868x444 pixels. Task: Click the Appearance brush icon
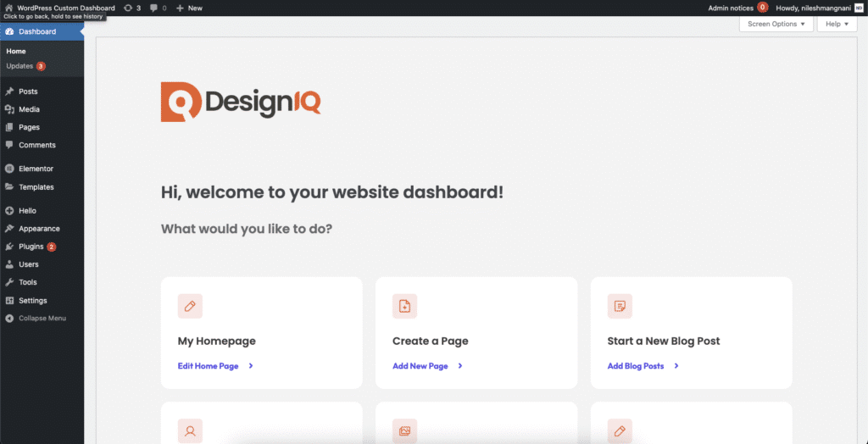coord(9,229)
